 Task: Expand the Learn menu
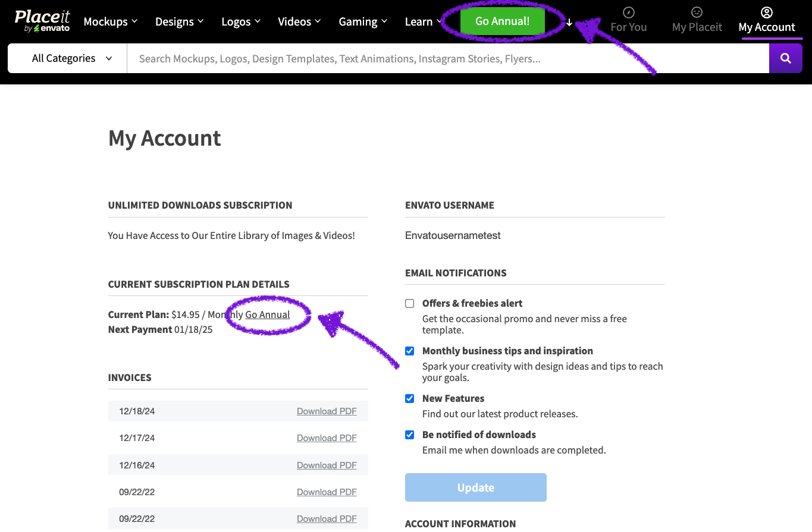[x=423, y=21]
